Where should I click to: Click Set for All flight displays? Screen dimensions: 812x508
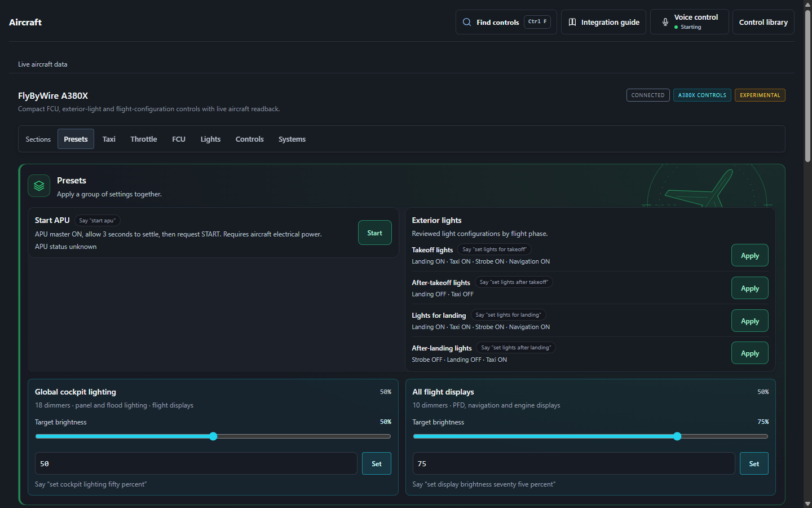(x=754, y=463)
